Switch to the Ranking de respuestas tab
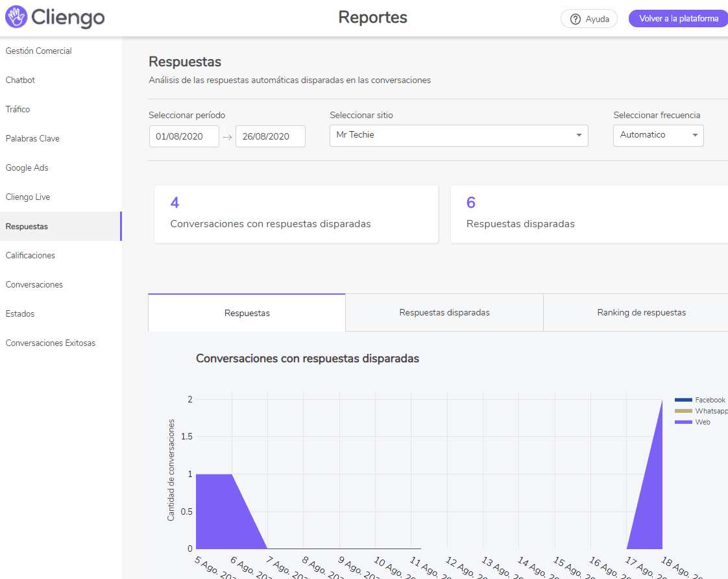The width and height of the screenshot is (728, 579). [641, 312]
